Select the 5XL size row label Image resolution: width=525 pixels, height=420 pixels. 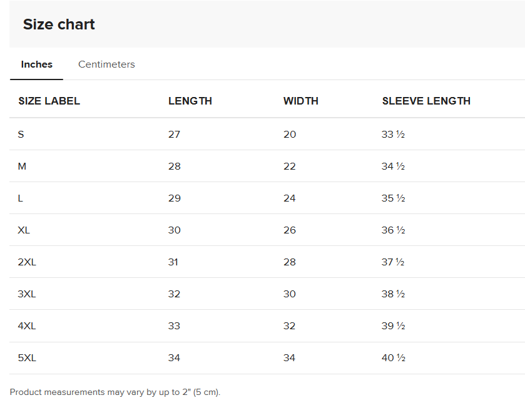[x=27, y=358]
